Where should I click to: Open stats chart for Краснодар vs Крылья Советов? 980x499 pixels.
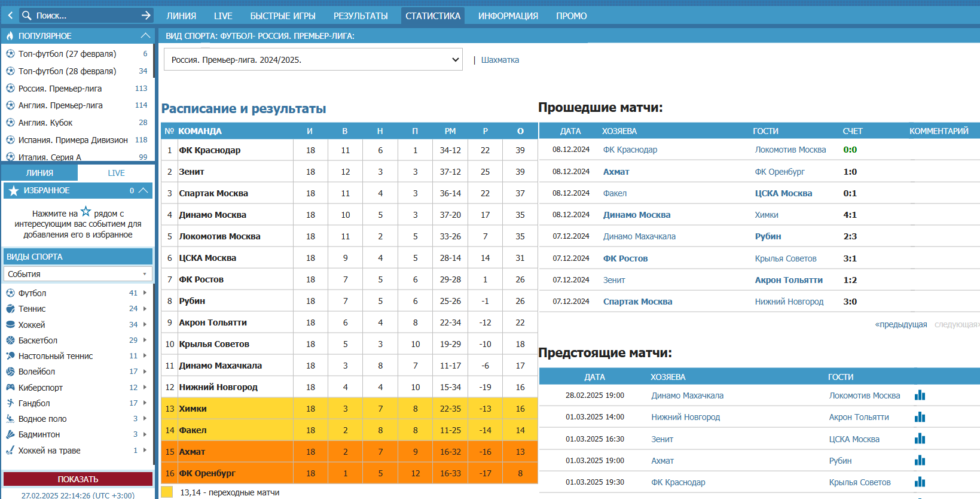click(x=920, y=482)
